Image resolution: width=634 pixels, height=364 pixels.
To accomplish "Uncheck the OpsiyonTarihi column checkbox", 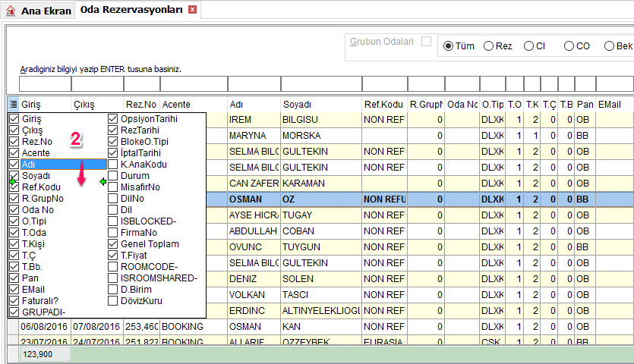I will point(113,119).
